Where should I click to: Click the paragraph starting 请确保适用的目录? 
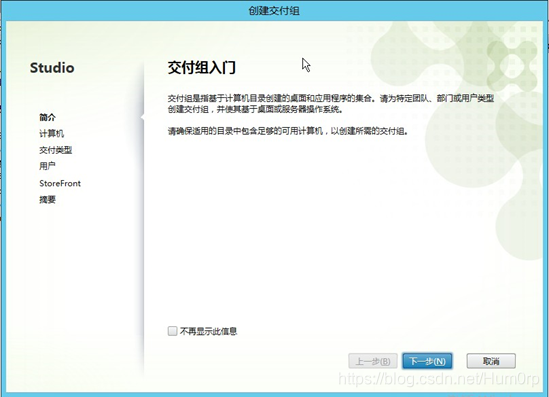[288, 132]
